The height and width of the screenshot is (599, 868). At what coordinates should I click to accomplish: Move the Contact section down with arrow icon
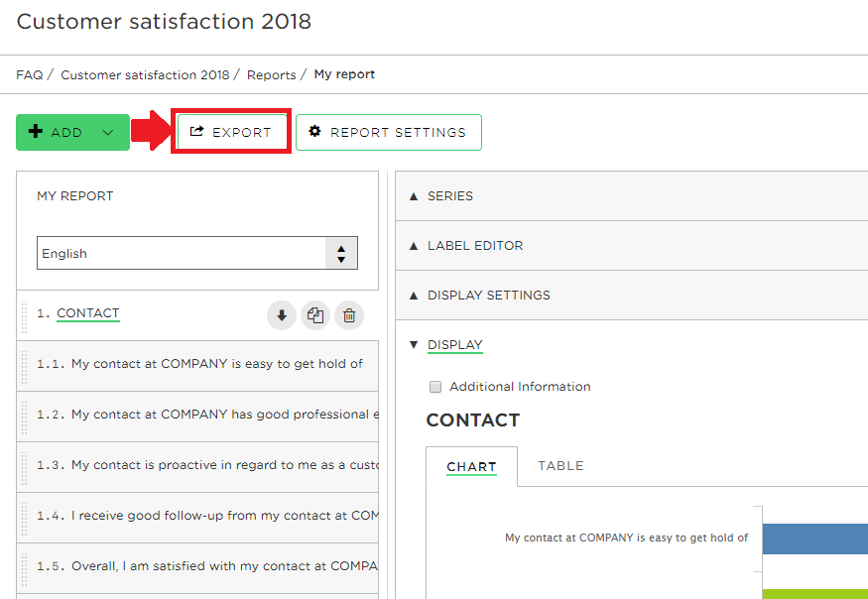[282, 315]
